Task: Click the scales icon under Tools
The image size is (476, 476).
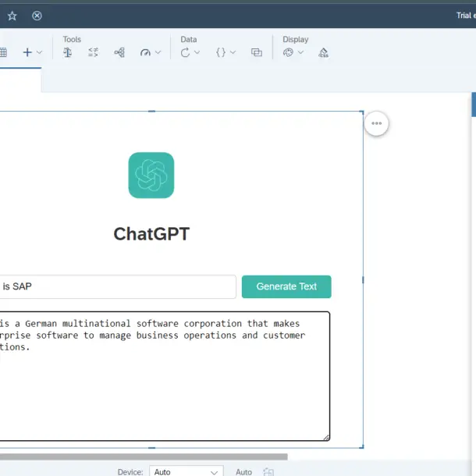Action: click(x=67, y=52)
